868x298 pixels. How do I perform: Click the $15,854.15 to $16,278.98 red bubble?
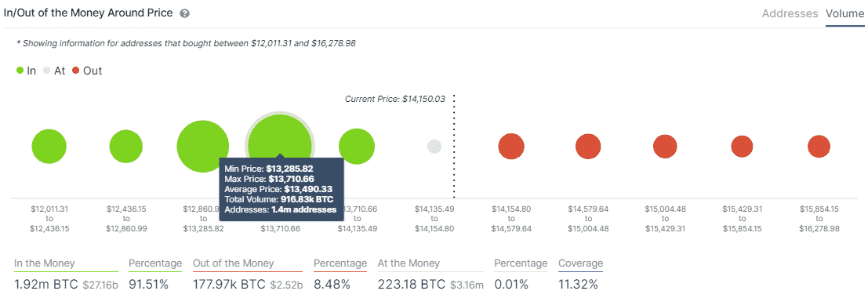(819, 147)
